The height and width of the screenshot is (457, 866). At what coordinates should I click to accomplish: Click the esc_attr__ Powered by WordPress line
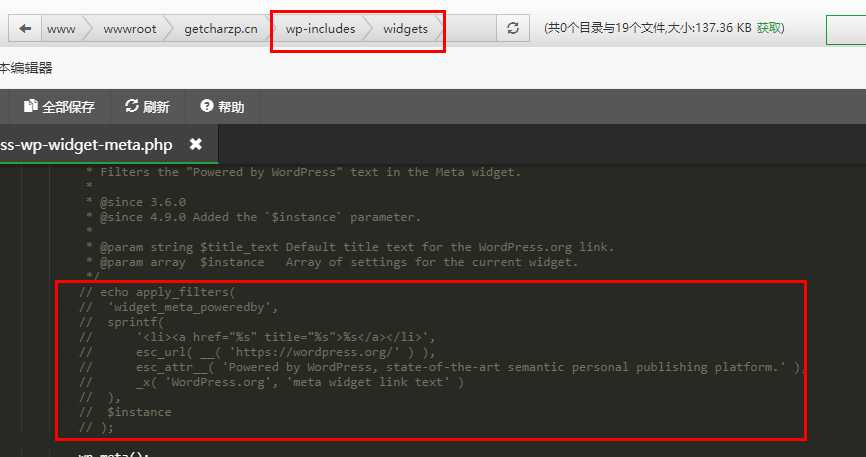pos(442,367)
